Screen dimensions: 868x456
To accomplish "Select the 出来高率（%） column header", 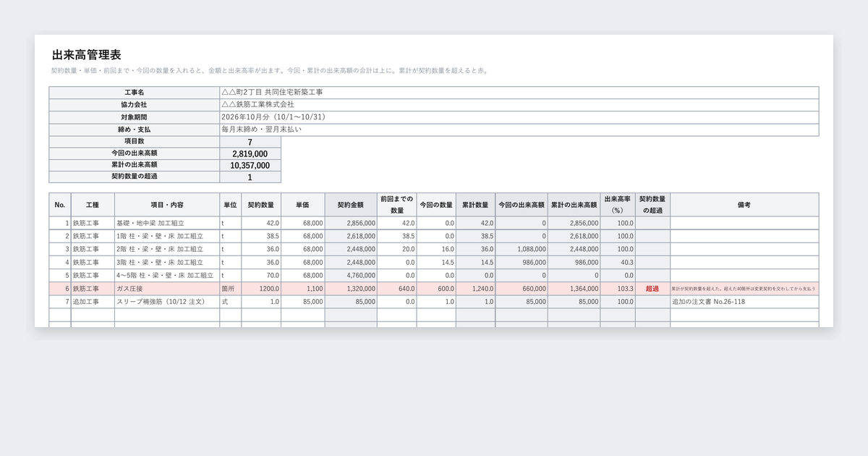I will (x=618, y=205).
